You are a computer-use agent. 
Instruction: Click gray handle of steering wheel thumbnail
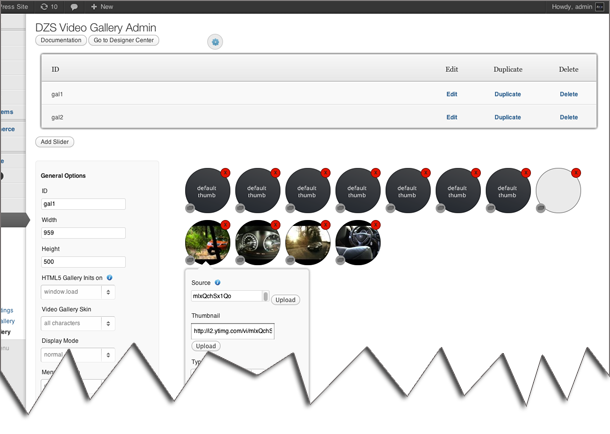pyautogui.click(x=340, y=260)
